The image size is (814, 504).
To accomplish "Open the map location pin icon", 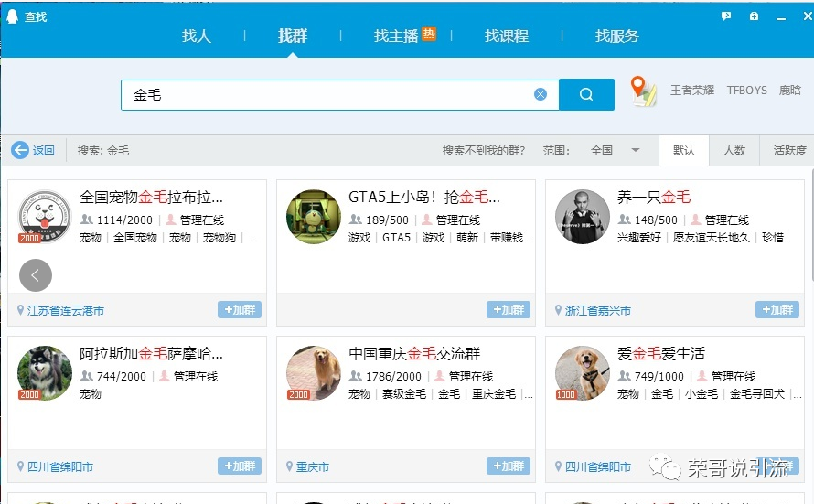I will (643, 91).
